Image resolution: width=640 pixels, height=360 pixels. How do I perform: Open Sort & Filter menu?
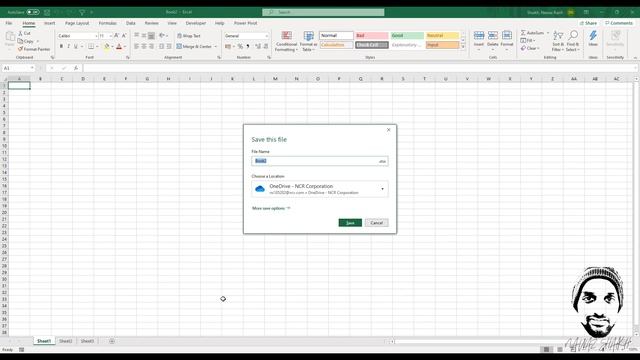[x=558, y=41]
